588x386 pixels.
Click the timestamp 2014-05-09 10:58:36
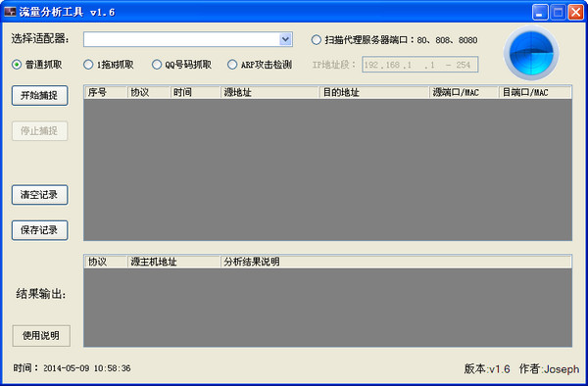tap(87, 368)
